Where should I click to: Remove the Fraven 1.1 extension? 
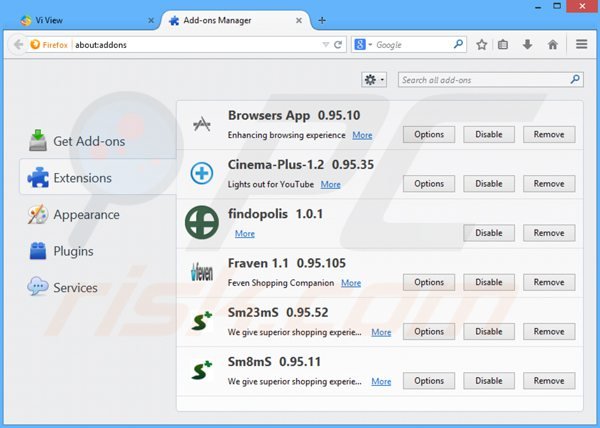pos(549,282)
